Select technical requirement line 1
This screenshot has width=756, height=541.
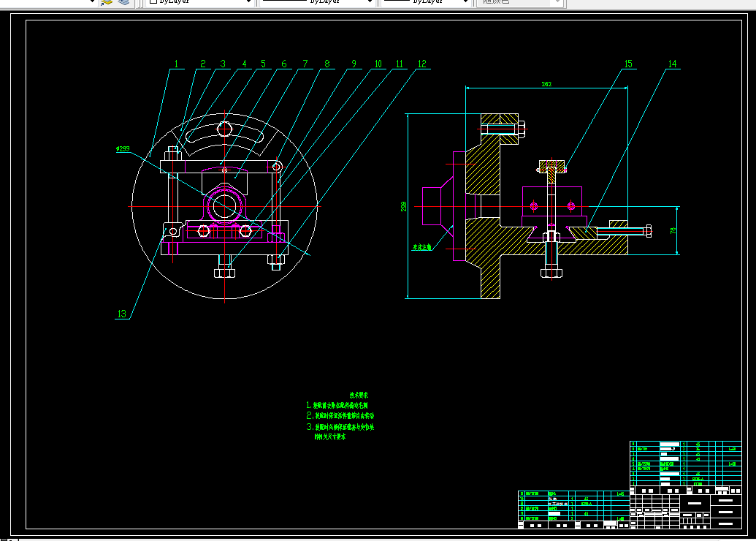click(x=337, y=406)
